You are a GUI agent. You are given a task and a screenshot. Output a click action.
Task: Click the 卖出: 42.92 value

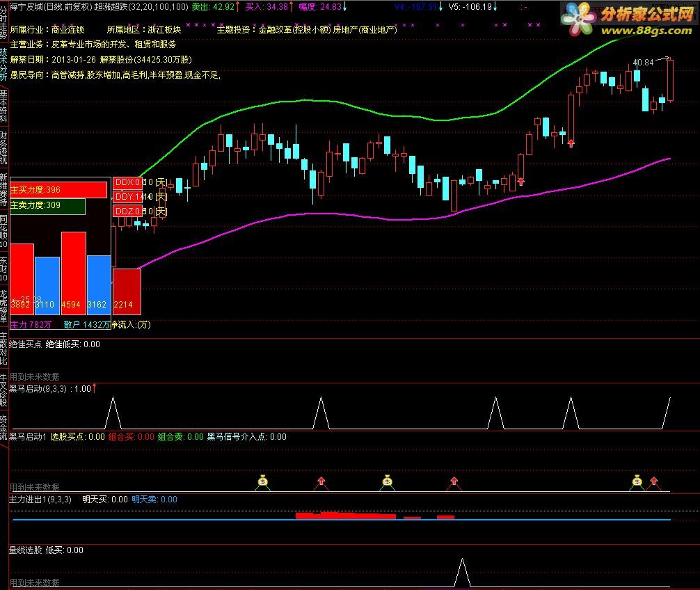pyautogui.click(x=213, y=7)
